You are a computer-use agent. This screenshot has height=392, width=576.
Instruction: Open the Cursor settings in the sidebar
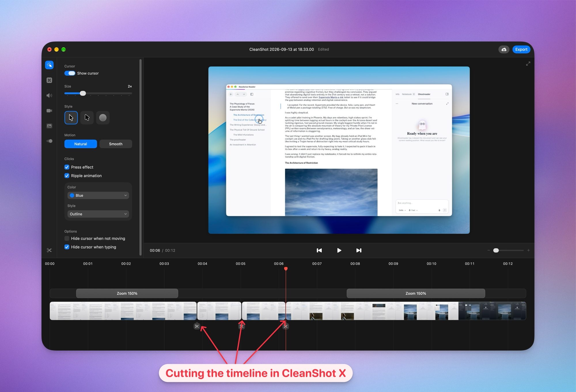[x=49, y=65]
